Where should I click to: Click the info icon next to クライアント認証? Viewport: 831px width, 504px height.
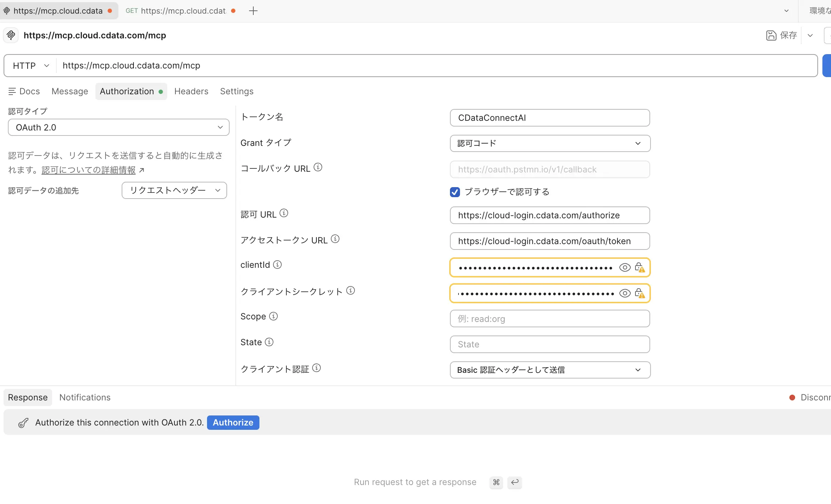click(x=317, y=368)
